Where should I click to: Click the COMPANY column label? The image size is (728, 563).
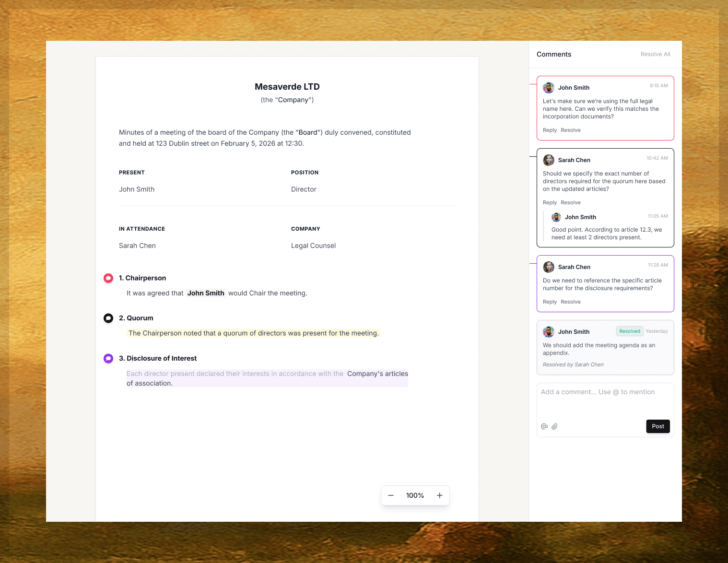[305, 229]
